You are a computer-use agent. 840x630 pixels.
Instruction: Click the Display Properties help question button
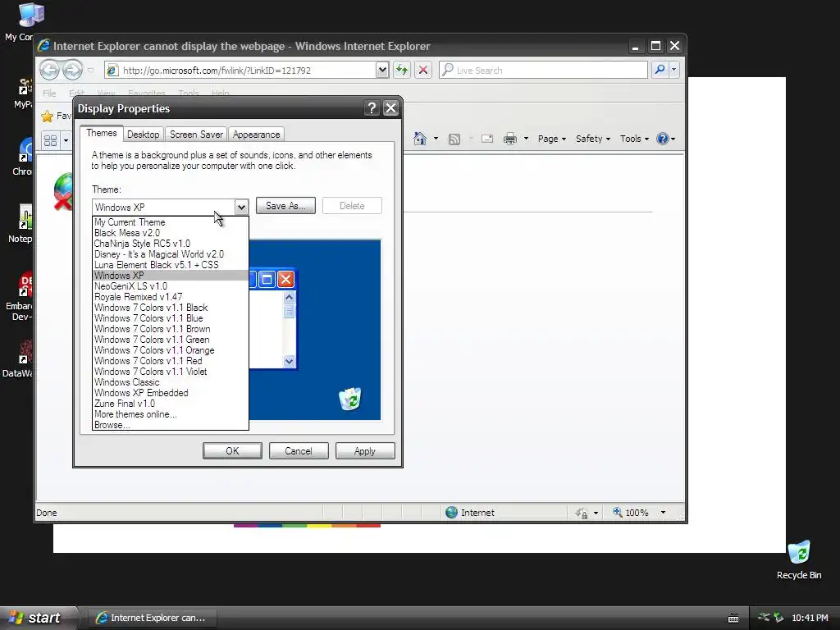click(x=372, y=108)
